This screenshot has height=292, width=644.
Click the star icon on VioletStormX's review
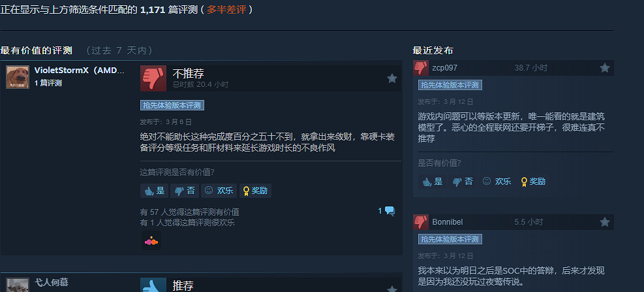(x=392, y=78)
